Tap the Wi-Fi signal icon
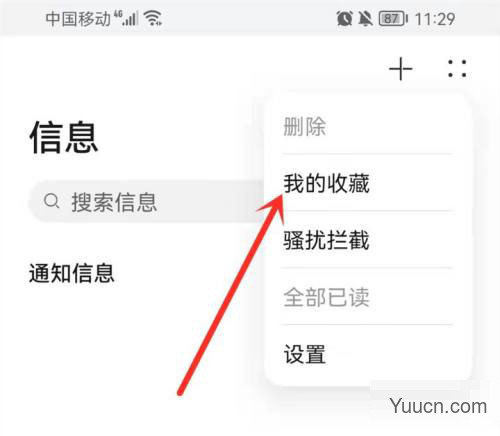The width and height of the screenshot is (500, 436). click(153, 18)
